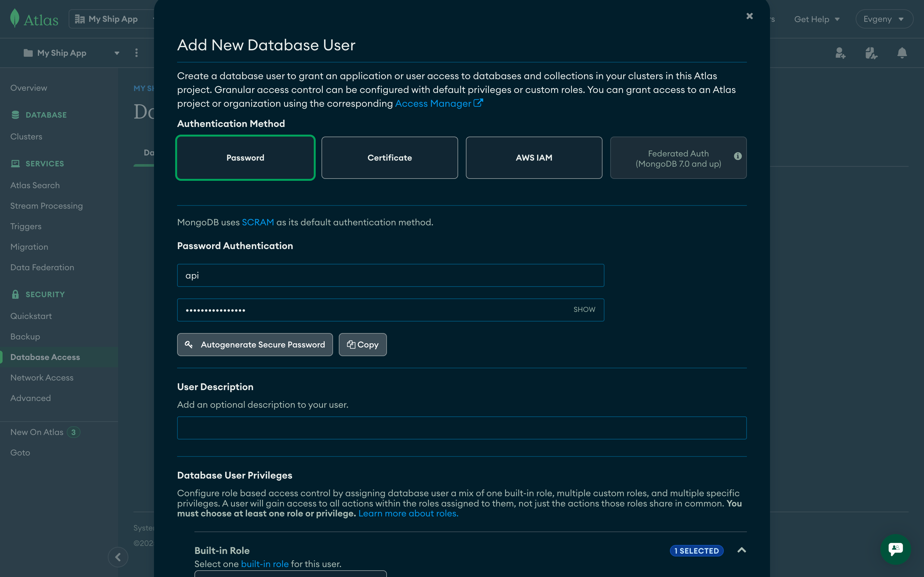Screen dimensions: 924x577
Task: Open notifications via the bell icon
Action: 902,53
